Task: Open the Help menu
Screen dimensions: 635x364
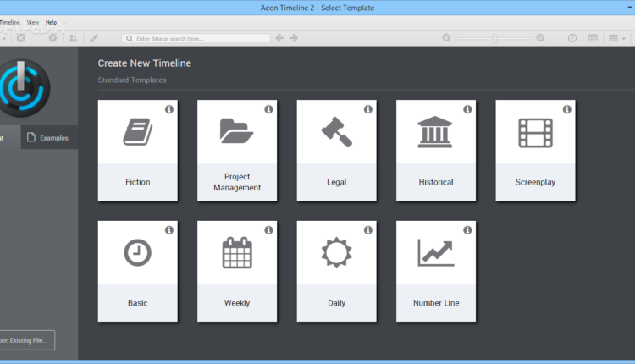Action: pyautogui.click(x=52, y=22)
